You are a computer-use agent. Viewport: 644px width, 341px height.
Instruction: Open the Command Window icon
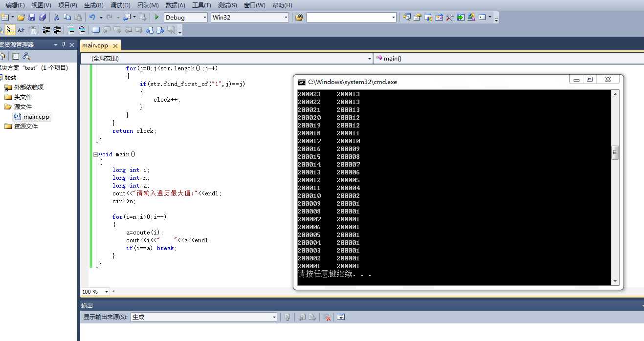coord(483,17)
